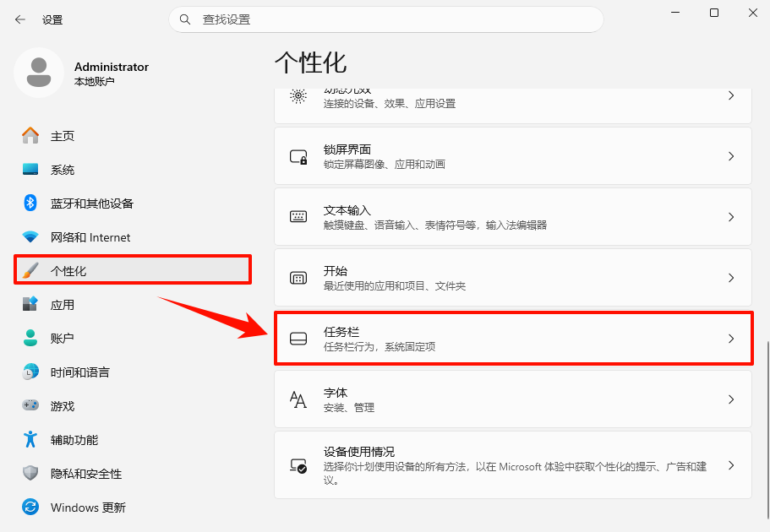Viewport: 770px width, 532px height.
Task: Click the gamepad icon for 游戏
Action: 30,405
